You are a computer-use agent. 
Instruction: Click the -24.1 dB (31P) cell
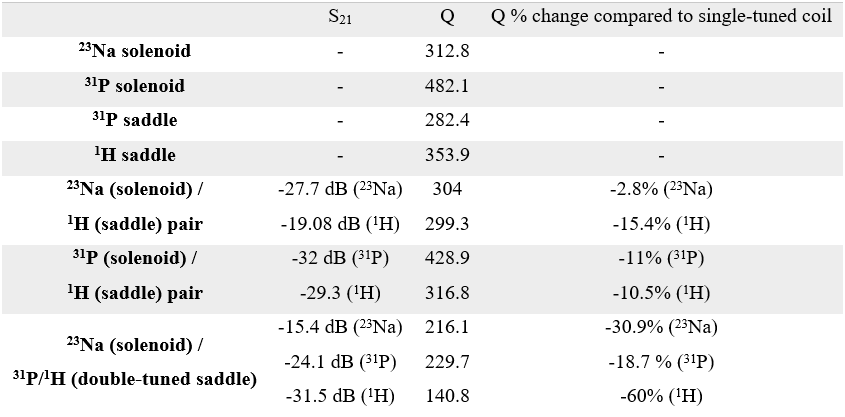[x=340, y=361]
